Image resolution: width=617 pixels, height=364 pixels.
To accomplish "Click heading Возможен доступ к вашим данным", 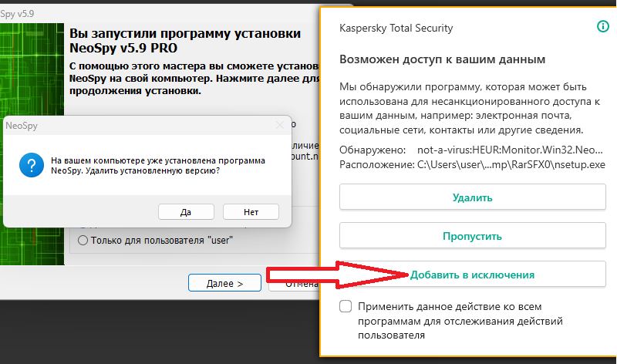I will (x=442, y=59).
